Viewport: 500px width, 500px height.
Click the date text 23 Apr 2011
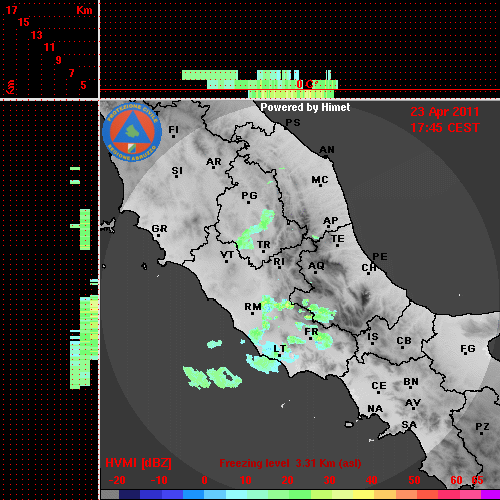tap(445, 112)
